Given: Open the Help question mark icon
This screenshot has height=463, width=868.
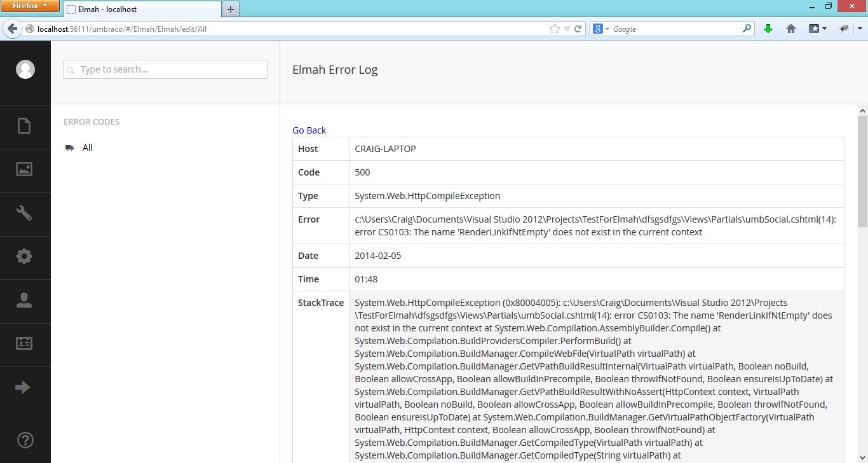Looking at the screenshot, I should click(x=25, y=440).
